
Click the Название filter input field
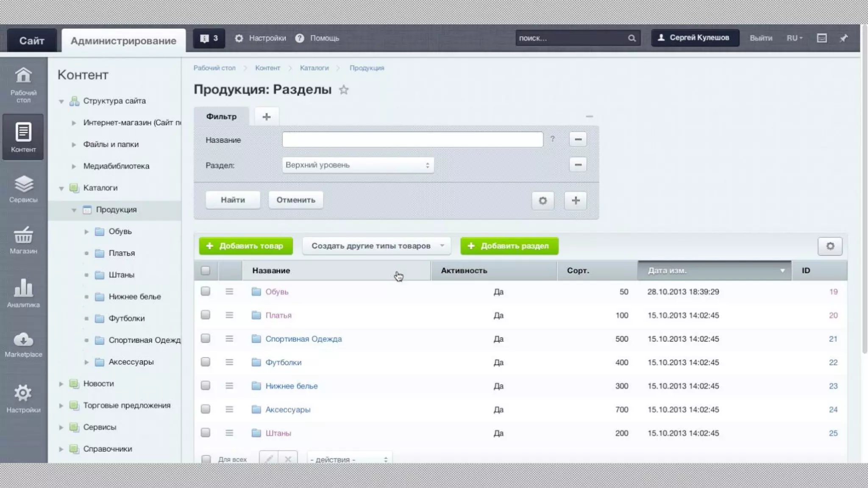[412, 140]
